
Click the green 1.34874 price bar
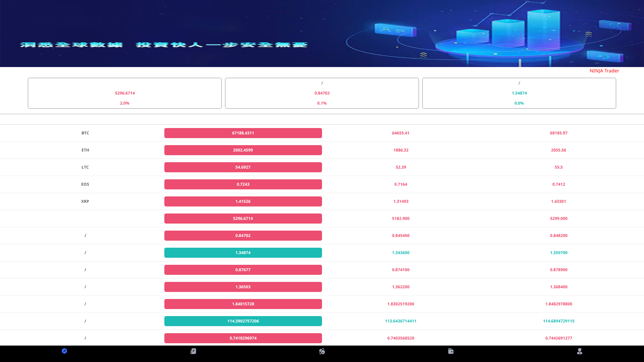243,252
